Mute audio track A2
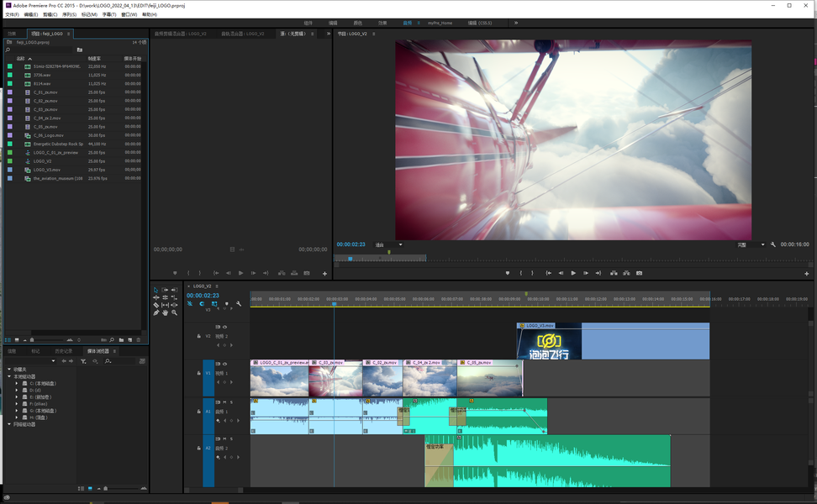The height and width of the screenshot is (504, 817). pos(224,438)
